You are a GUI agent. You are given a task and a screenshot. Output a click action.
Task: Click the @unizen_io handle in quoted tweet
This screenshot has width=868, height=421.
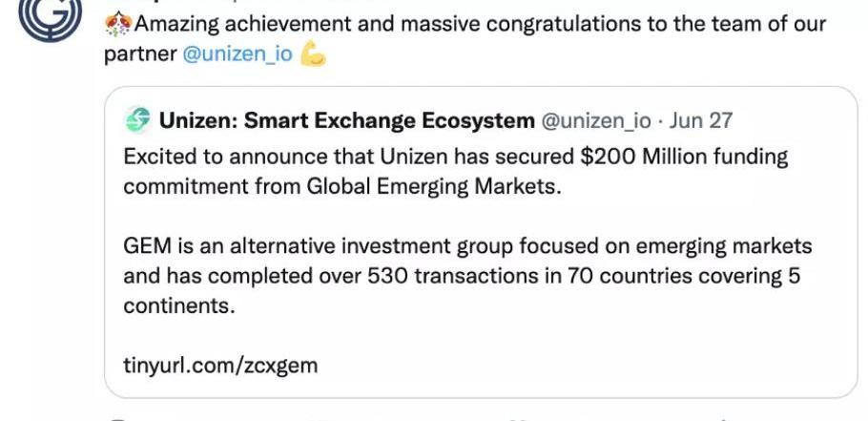click(x=595, y=120)
